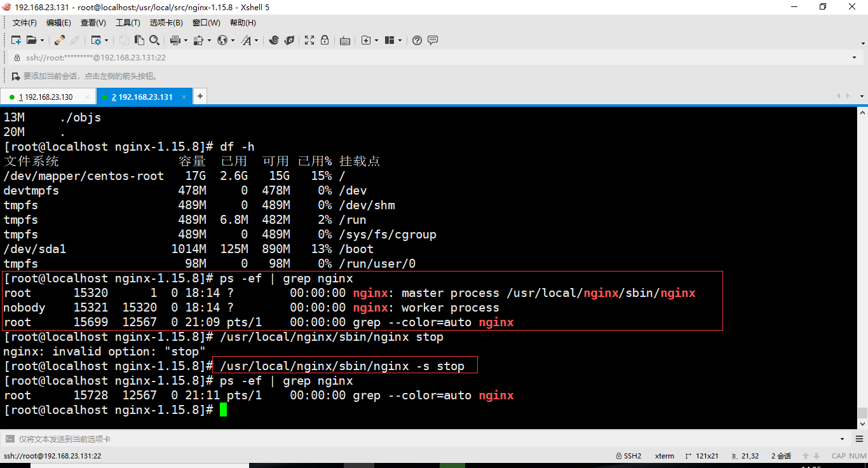Click the globe browser icon in toolbar
The height and width of the screenshot is (468, 868).
224,40
